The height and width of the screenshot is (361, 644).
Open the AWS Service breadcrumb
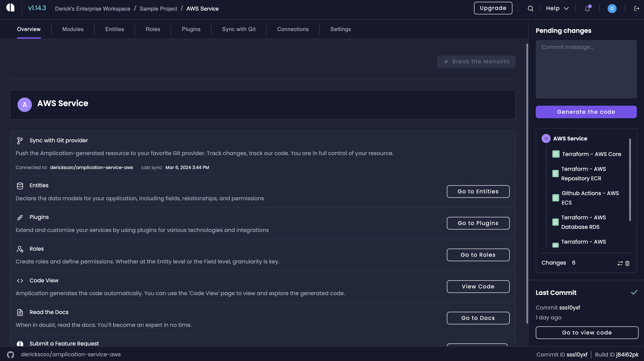click(202, 9)
